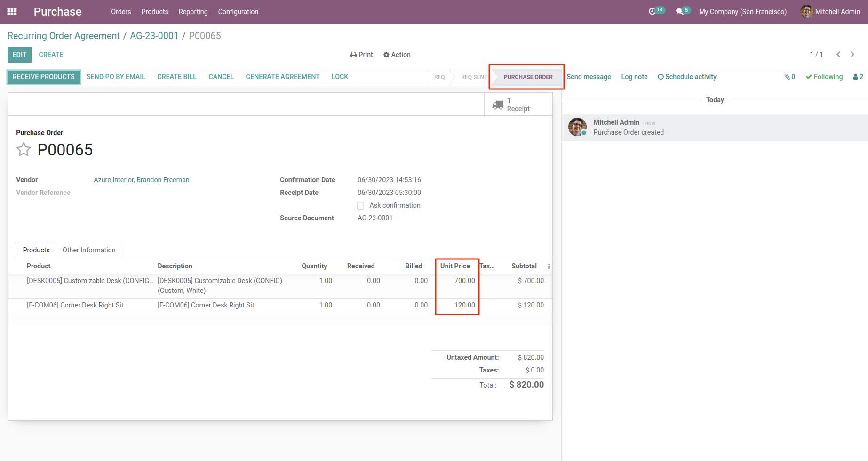Open the Orders menu

[x=121, y=12]
